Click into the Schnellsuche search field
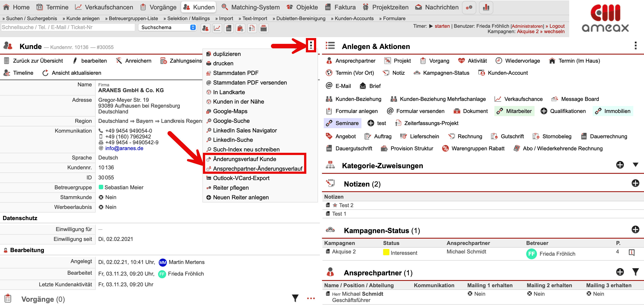Image resolution: width=644 pixels, height=306 pixels. pos(67,27)
